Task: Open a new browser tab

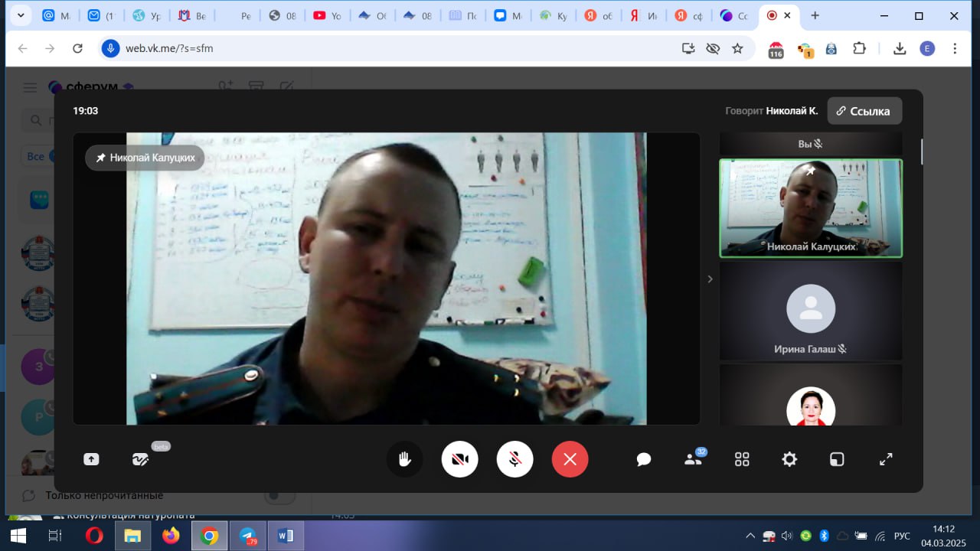Action: click(x=815, y=15)
